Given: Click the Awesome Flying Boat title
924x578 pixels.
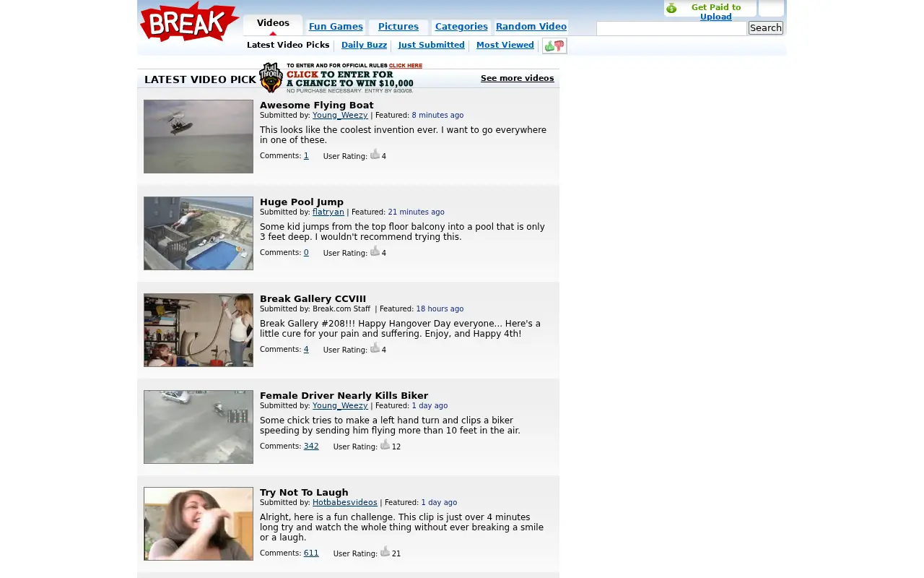Looking at the screenshot, I should coord(317,105).
